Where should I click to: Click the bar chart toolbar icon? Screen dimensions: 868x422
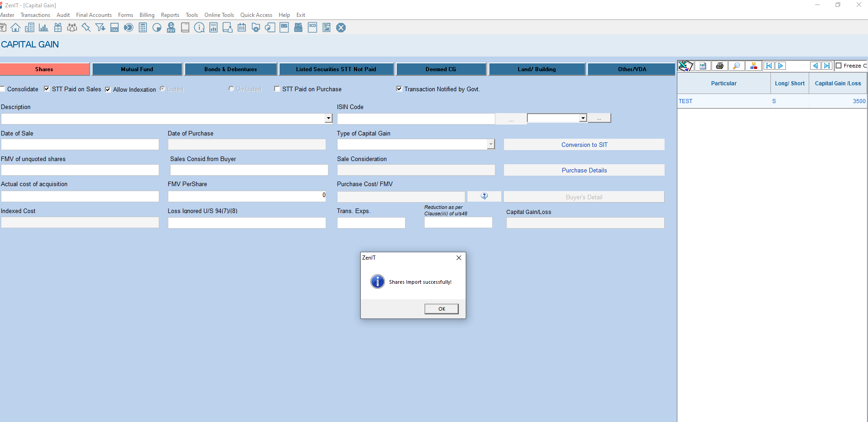click(x=44, y=28)
